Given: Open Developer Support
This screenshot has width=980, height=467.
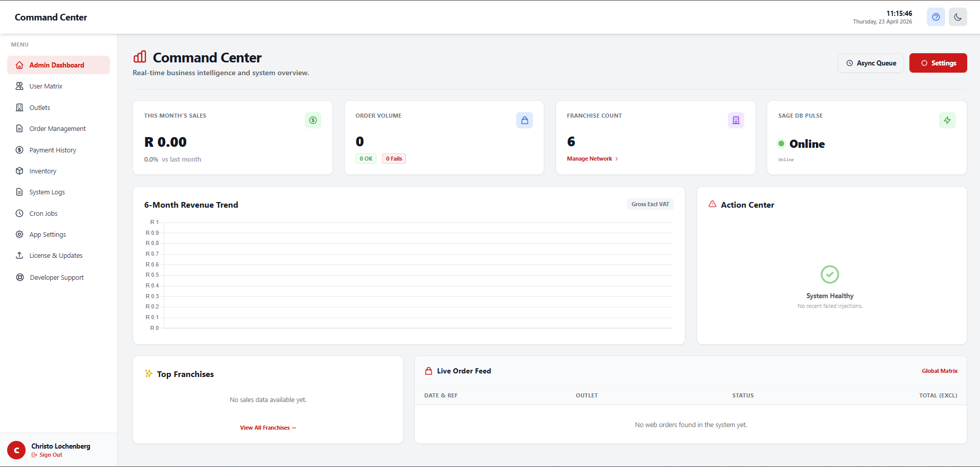Looking at the screenshot, I should (x=58, y=277).
